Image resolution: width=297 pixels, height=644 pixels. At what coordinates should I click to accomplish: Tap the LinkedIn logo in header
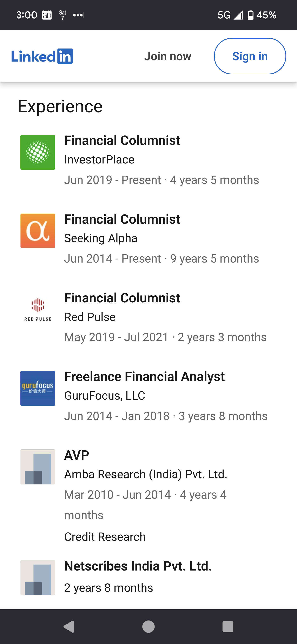(x=42, y=56)
